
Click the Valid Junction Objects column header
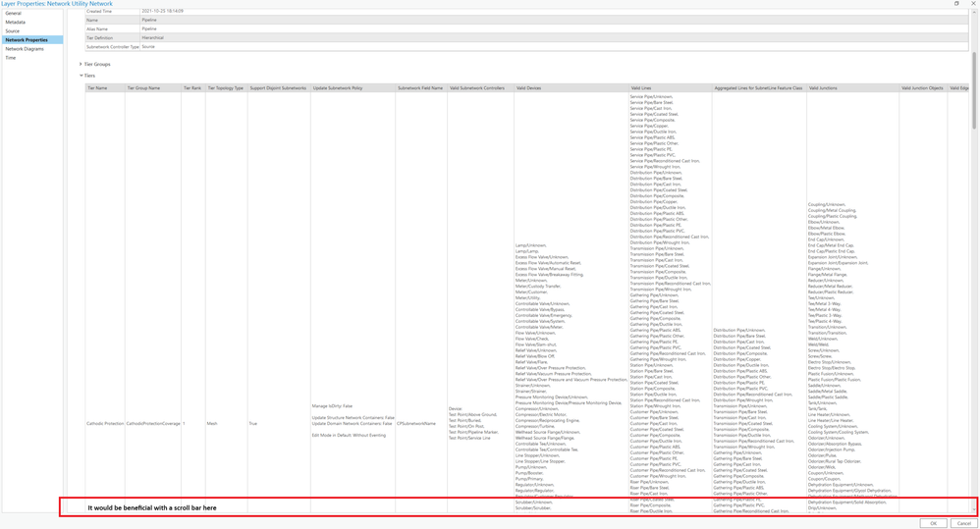click(922, 88)
